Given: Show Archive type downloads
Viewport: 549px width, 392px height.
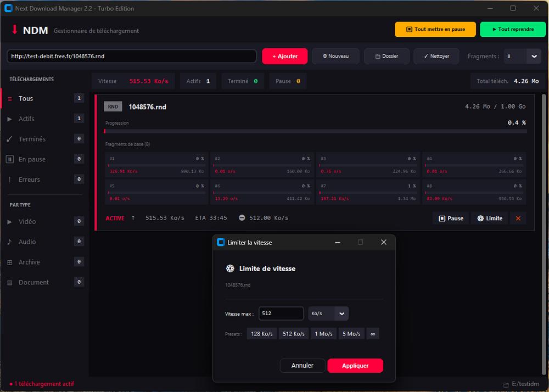Looking at the screenshot, I should pos(45,262).
